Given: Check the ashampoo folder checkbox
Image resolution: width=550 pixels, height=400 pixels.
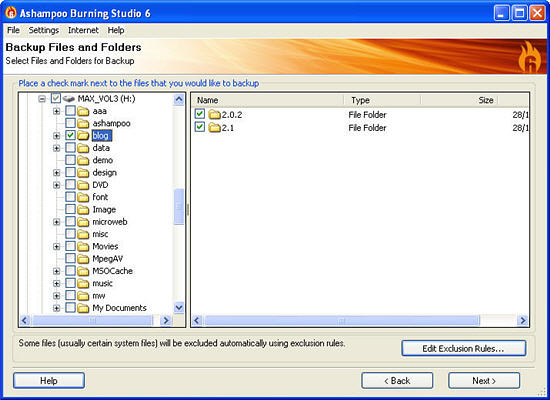Looking at the screenshot, I should 71,124.
